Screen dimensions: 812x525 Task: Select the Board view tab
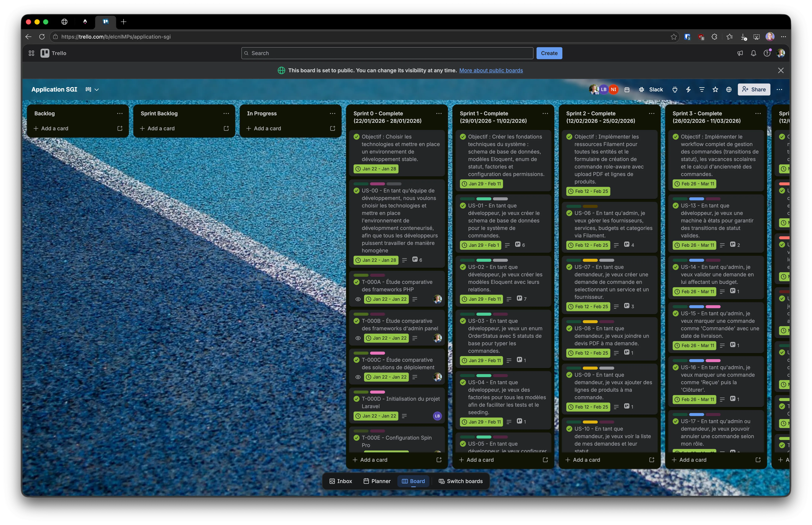413,481
